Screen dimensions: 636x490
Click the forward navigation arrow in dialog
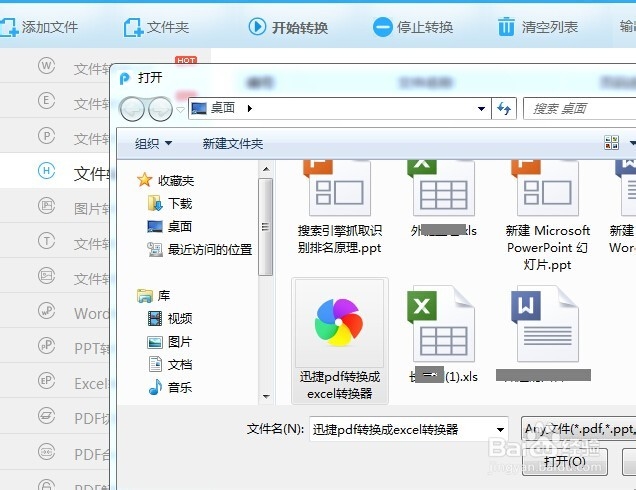(161, 109)
